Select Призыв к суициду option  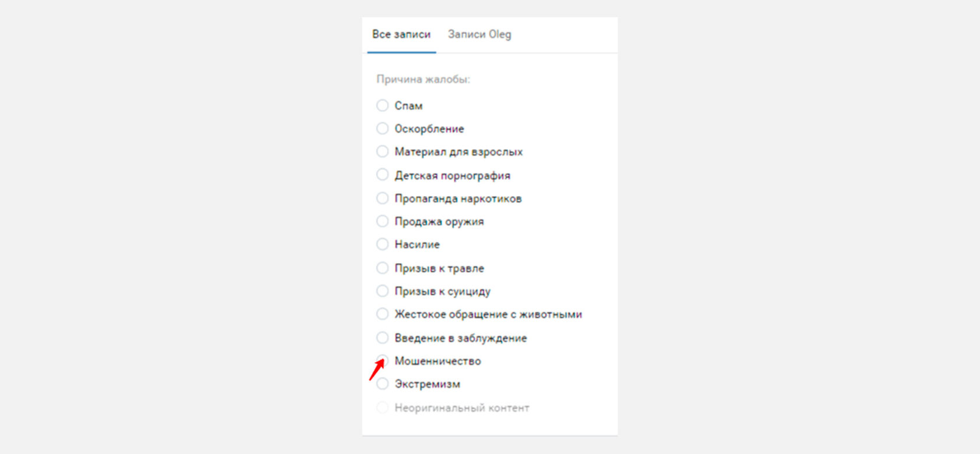pos(382,291)
